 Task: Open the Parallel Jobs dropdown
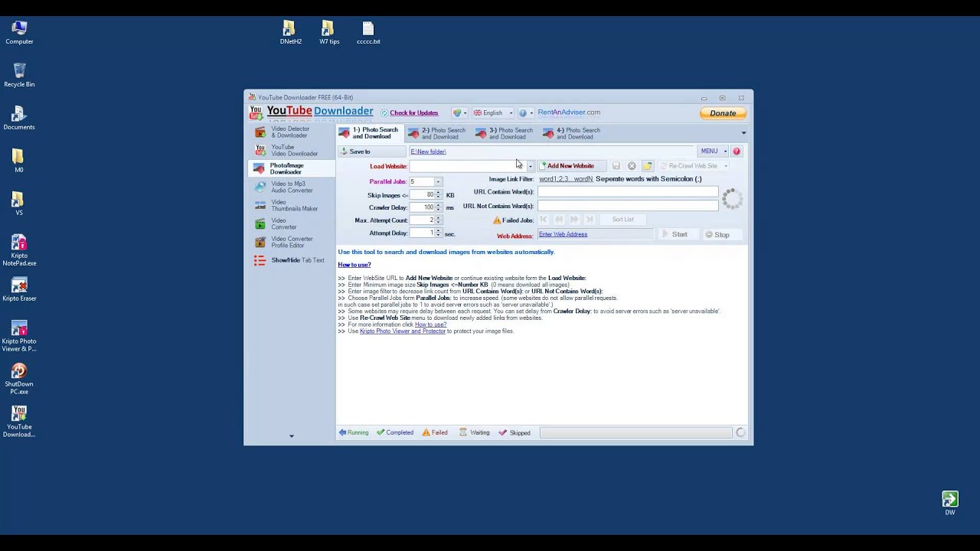(x=438, y=181)
